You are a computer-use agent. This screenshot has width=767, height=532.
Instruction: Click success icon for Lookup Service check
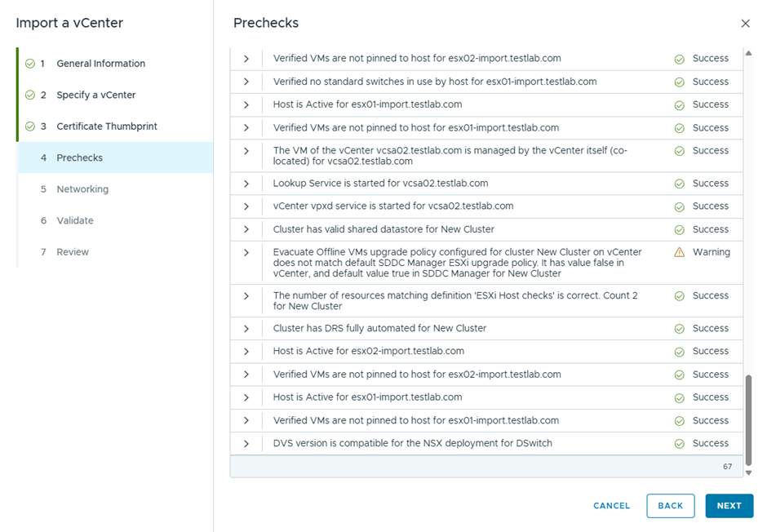pos(679,184)
